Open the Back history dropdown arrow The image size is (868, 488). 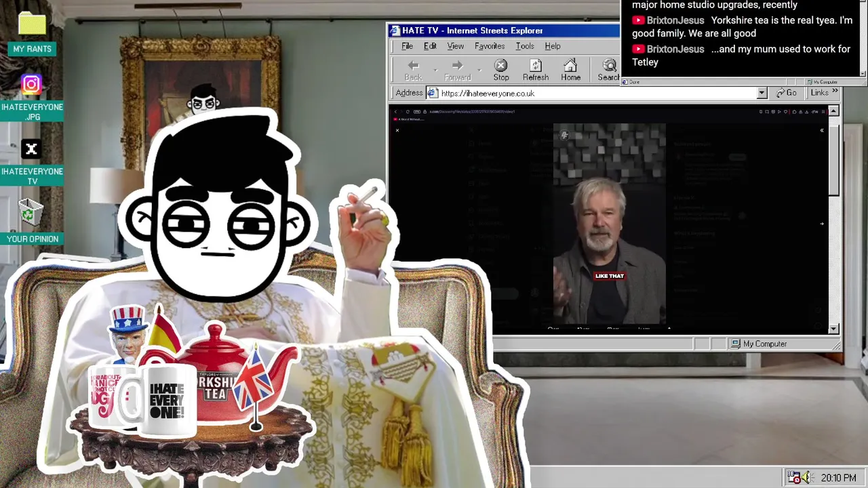[435, 70]
